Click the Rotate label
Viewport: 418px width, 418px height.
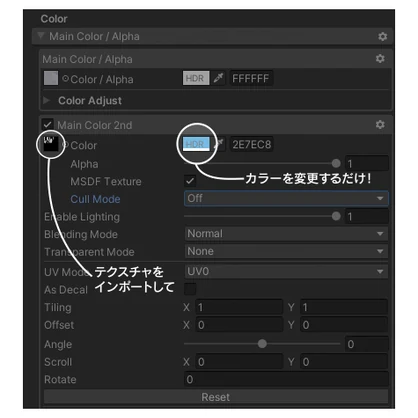click(60, 379)
